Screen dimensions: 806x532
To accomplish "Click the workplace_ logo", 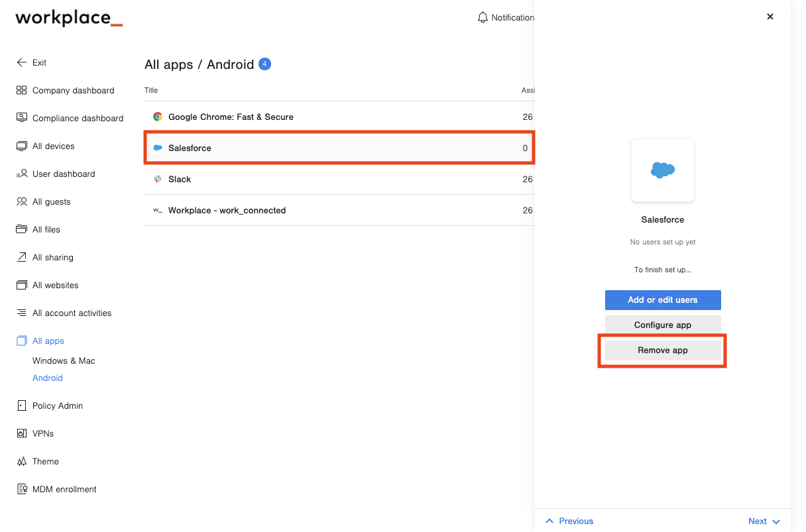I will pyautogui.click(x=69, y=18).
